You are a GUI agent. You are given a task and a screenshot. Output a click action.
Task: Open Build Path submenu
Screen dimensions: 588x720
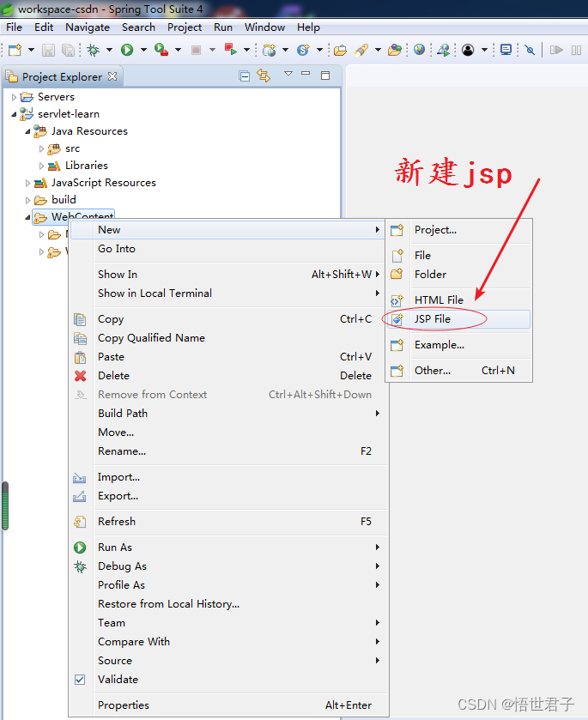[228, 414]
